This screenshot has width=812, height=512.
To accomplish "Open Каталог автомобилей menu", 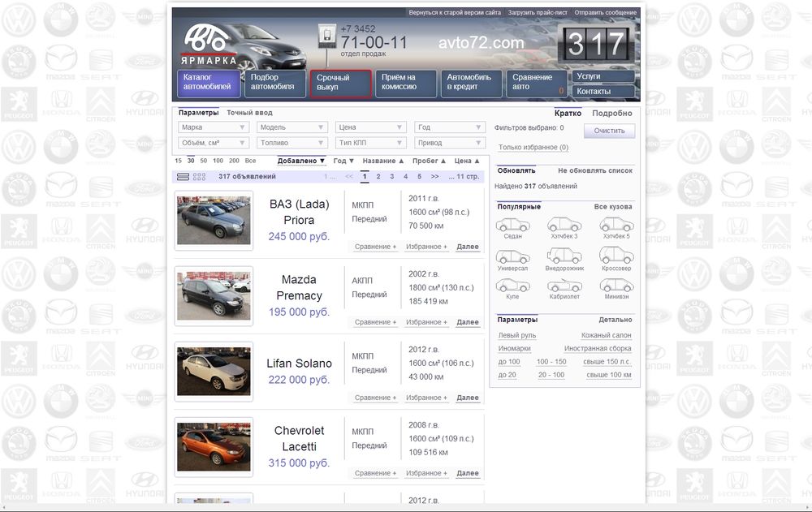I will pyautogui.click(x=209, y=83).
